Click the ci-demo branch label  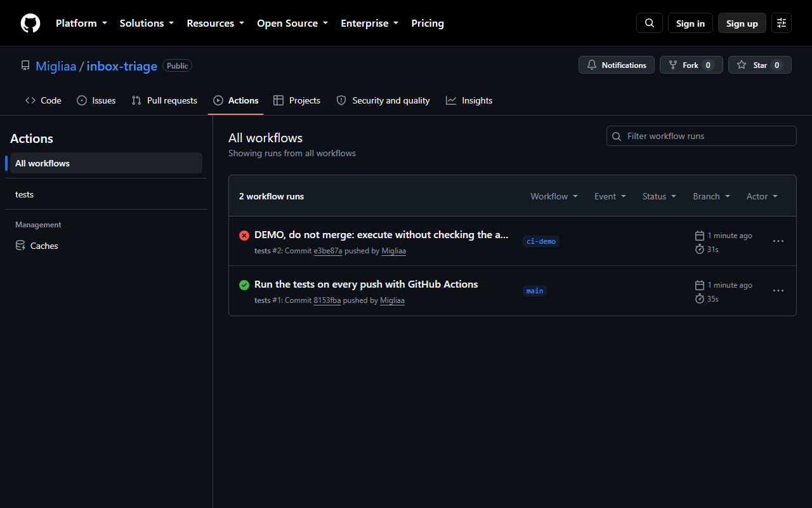(x=541, y=241)
